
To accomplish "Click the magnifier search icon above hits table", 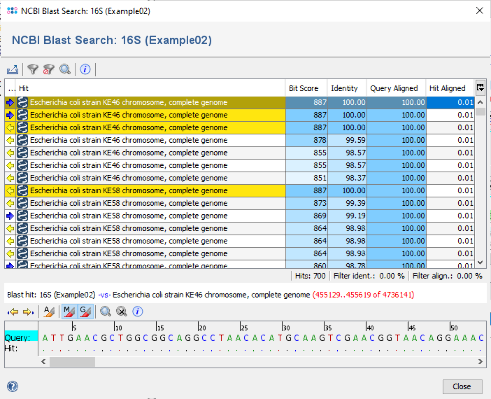I will tap(65, 69).
